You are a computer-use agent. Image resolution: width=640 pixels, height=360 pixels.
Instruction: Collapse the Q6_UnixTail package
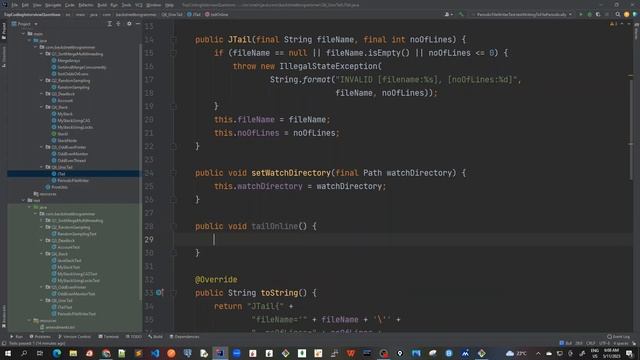point(42,167)
